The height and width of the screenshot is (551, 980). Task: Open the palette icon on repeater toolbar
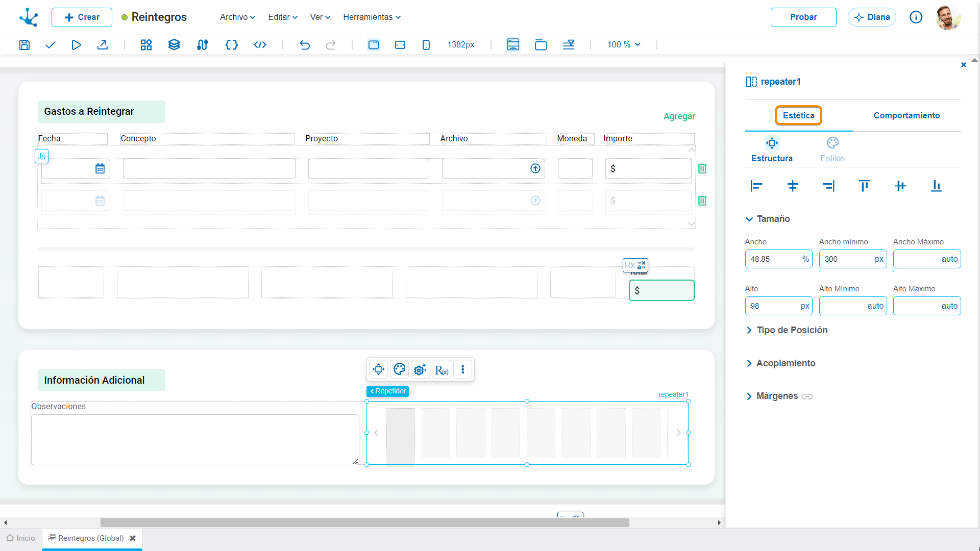pyautogui.click(x=400, y=369)
